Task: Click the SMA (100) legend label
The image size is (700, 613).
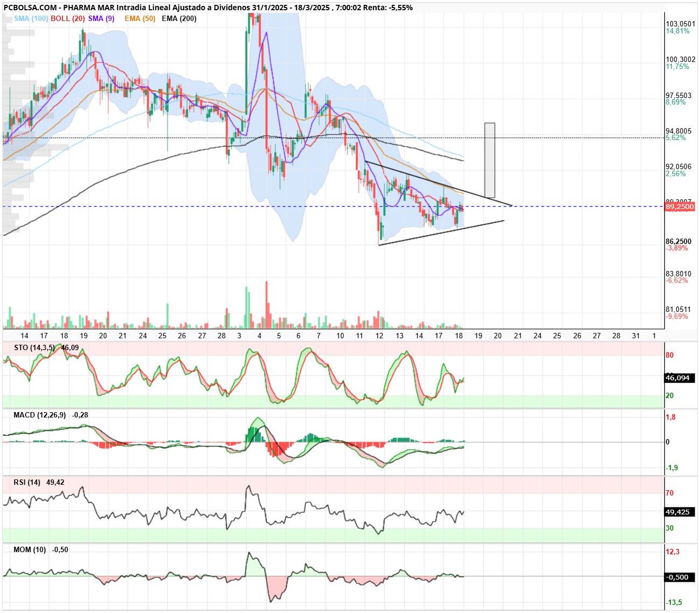Action: point(31,18)
